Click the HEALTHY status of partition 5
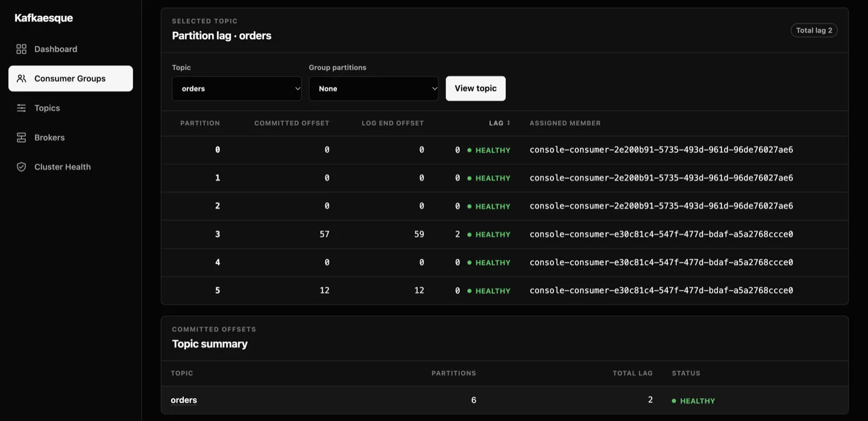868x421 pixels. click(489, 291)
